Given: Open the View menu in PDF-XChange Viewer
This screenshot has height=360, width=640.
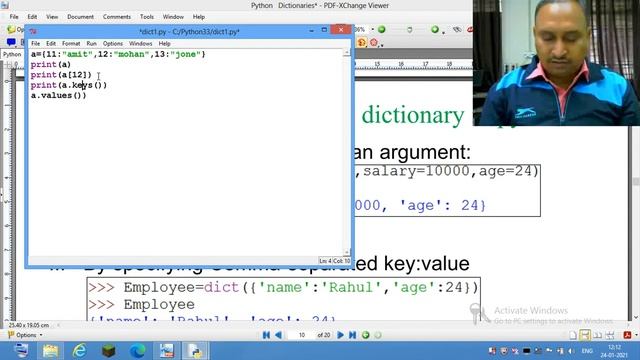Looking at the screenshot, I should (x=52, y=17).
